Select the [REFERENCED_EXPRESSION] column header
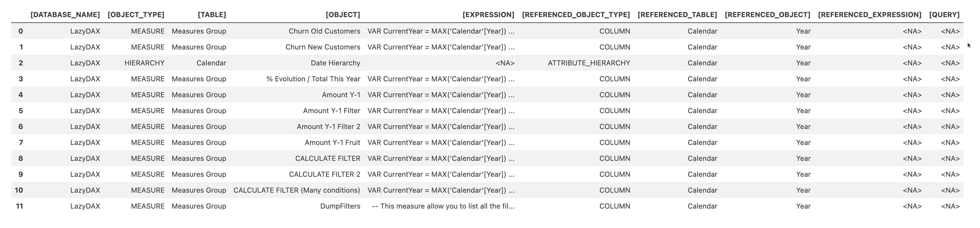980x228 pixels. point(869,14)
